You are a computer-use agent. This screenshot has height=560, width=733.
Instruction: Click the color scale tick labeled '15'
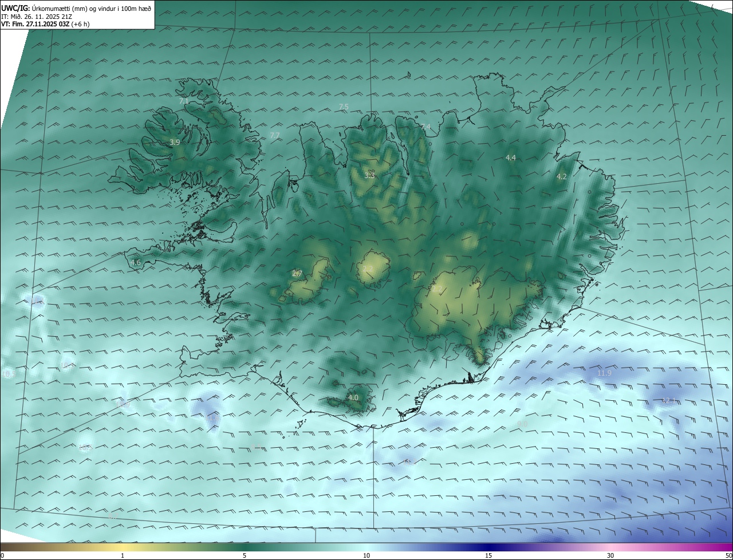488,555
